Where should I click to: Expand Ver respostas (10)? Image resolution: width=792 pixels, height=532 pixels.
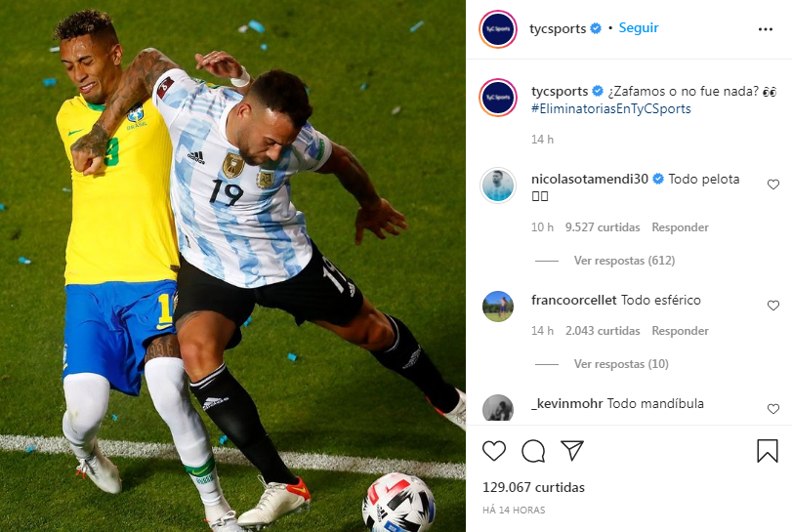click(621, 364)
